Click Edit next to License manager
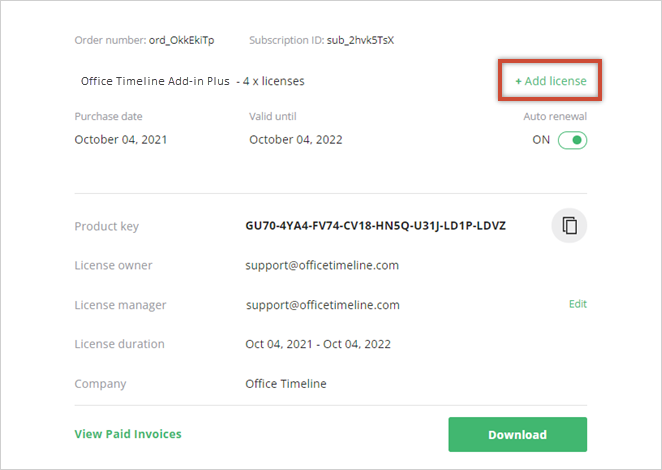Viewport: 662px width, 470px height. 578,304
